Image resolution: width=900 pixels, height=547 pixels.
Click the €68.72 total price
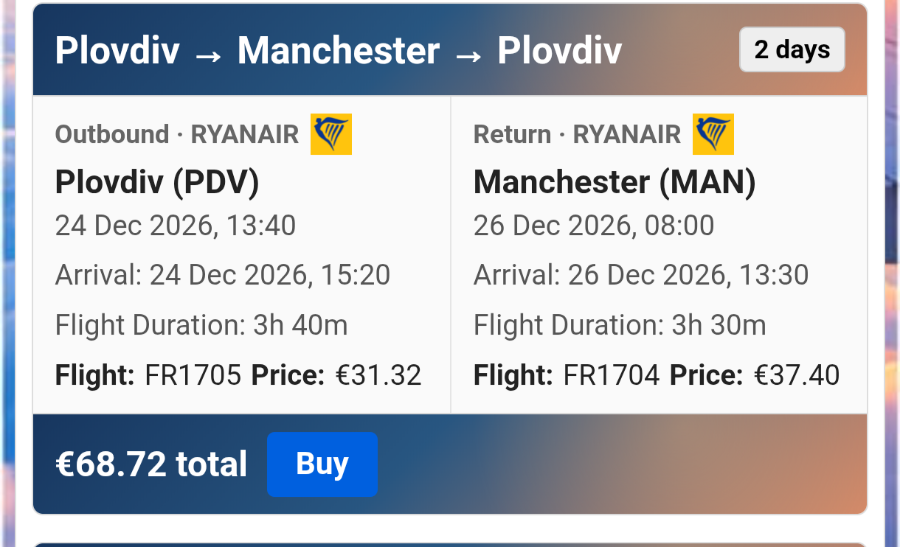(x=151, y=464)
